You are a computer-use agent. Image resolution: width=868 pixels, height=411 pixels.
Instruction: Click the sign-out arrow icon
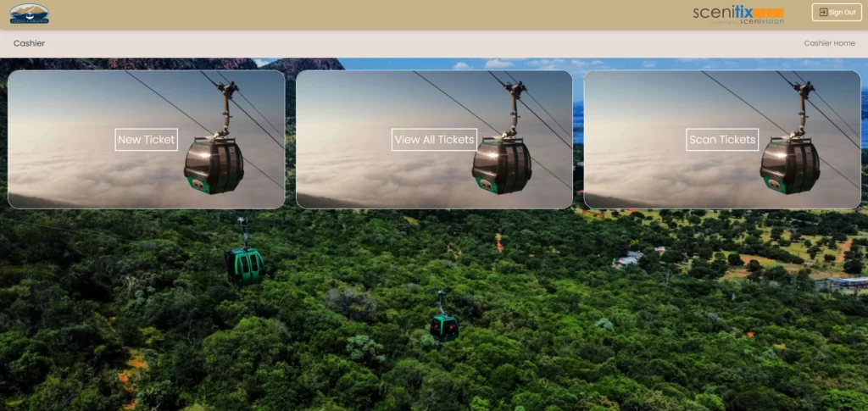822,13
